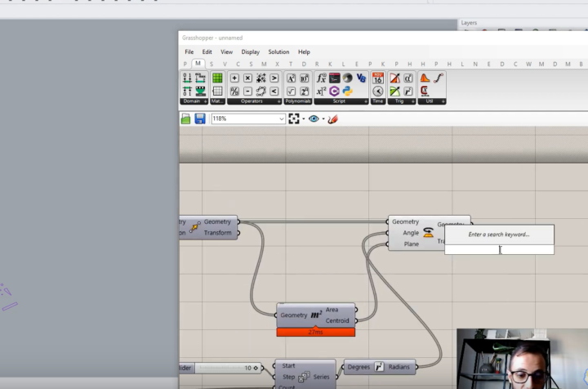Image resolution: width=588 pixels, height=389 pixels.
Task: Open the arrow next to preview eye
Action: pyautogui.click(x=323, y=119)
